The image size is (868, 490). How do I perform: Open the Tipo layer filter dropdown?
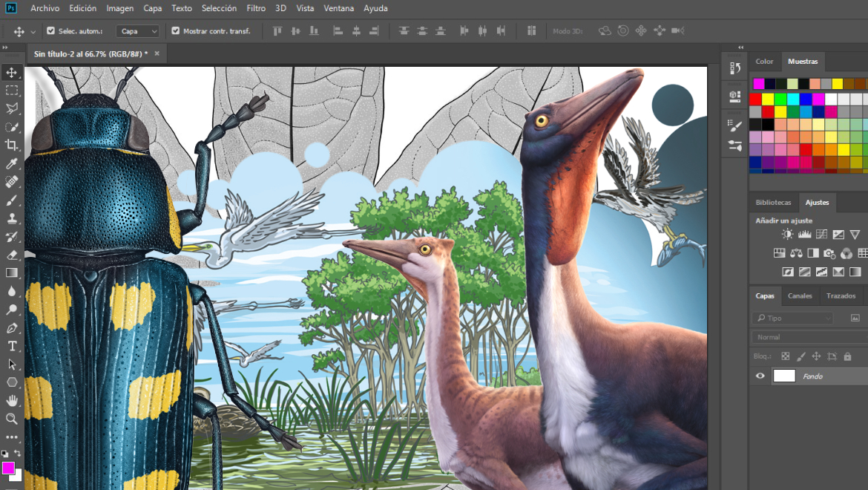pos(792,318)
